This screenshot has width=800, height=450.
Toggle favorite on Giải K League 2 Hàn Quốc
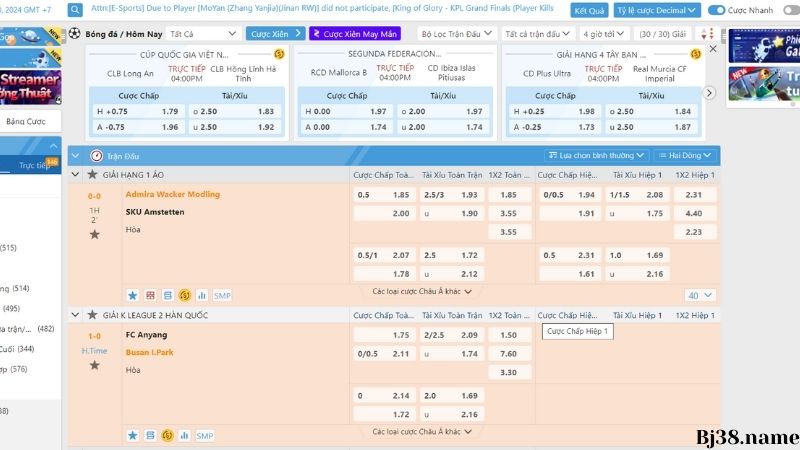click(x=92, y=314)
